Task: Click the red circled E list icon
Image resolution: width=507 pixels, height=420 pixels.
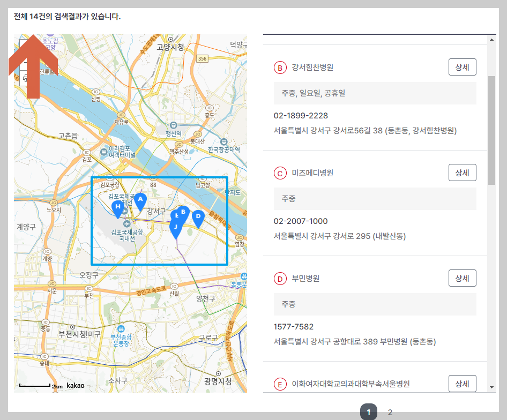Action: tap(280, 384)
